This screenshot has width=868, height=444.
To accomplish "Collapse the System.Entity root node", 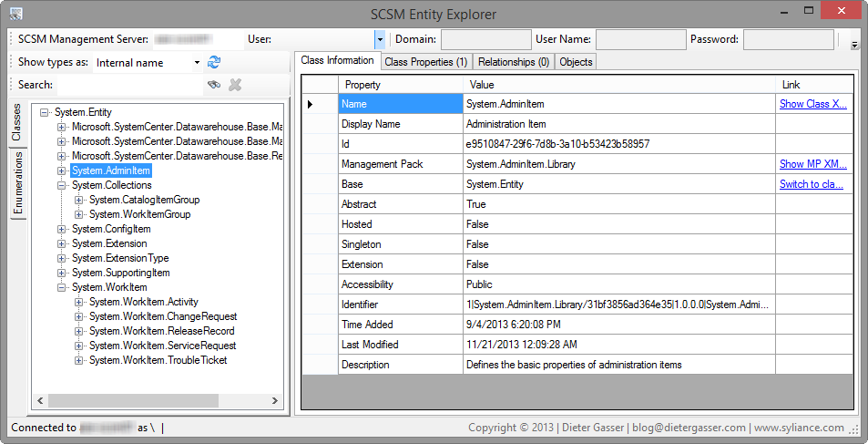I will 45,112.
